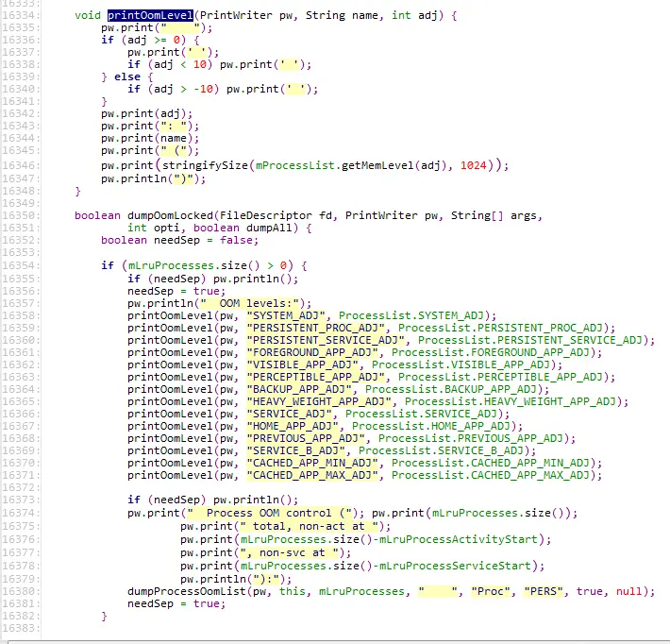Click the 1024 literal on line 16346
Image resolution: width=670 pixels, height=644 pixels.
pyautogui.click(x=474, y=165)
